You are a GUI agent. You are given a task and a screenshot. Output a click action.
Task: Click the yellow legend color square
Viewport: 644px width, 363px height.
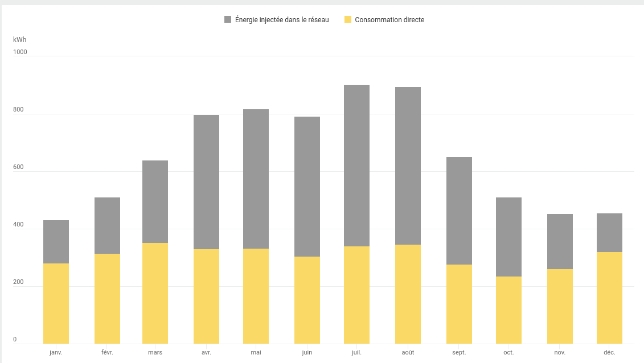(348, 20)
